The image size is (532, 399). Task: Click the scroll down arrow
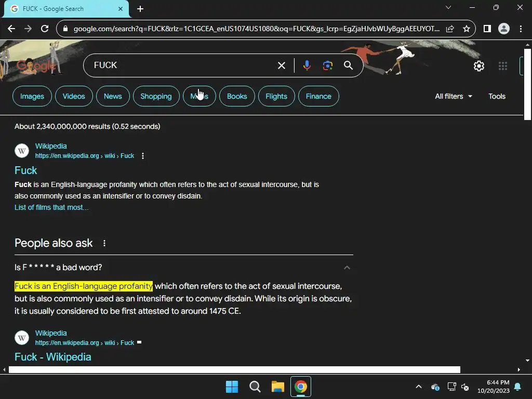tap(527, 361)
